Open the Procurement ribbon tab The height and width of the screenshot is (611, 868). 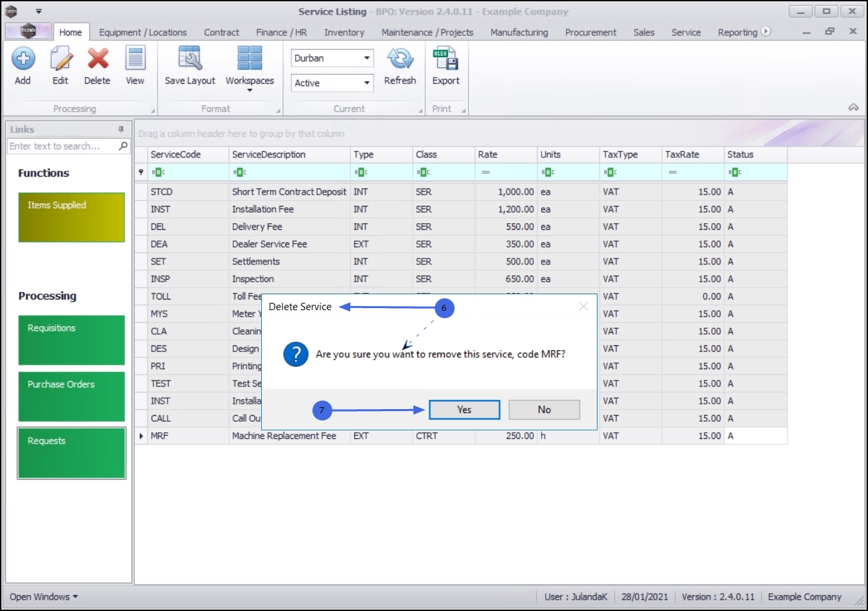pos(591,32)
